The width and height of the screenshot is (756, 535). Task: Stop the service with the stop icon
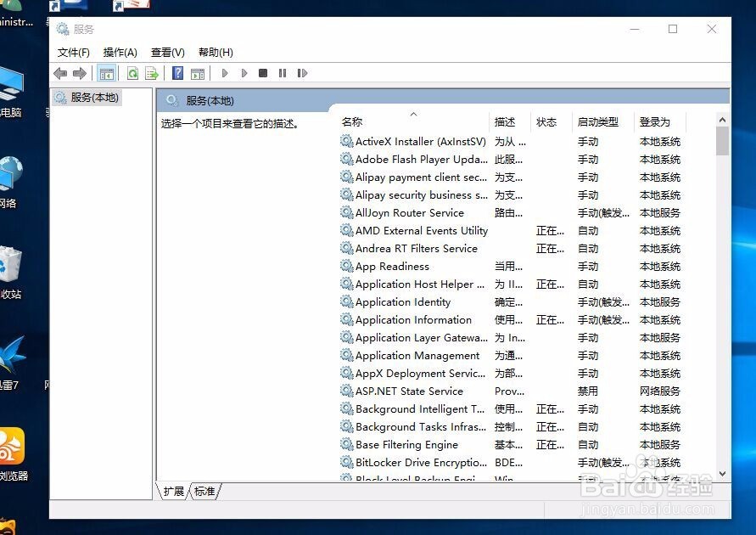pos(264,73)
